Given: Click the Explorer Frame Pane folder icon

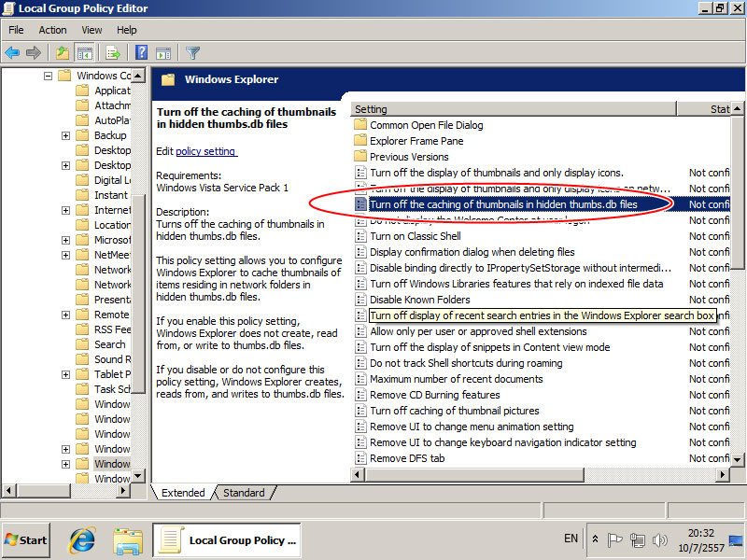Looking at the screenshot, I should [x=360, y=141].
